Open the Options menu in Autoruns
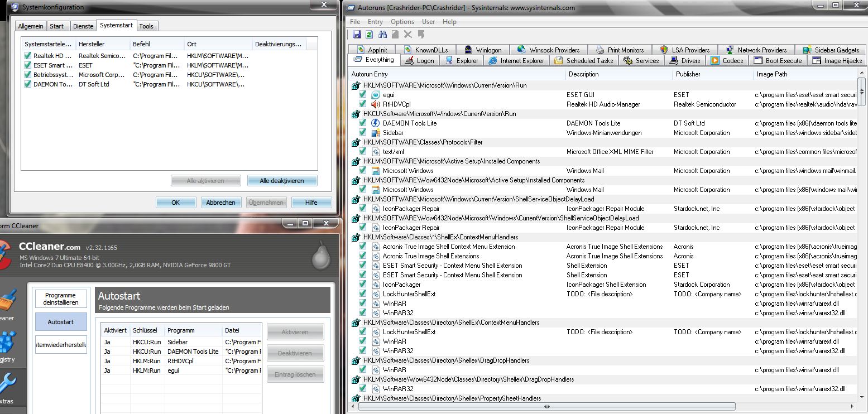This screenshot has width=868, height=414. pos(402,22)
